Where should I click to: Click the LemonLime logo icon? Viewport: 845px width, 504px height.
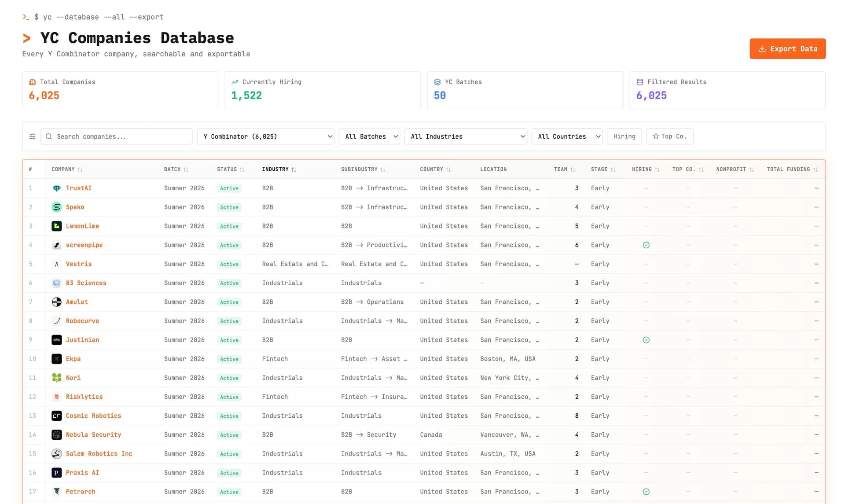56,226
